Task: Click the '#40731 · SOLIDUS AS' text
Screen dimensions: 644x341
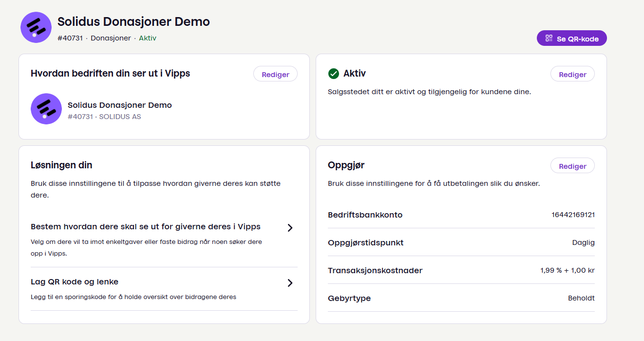Action: (104, 117)
